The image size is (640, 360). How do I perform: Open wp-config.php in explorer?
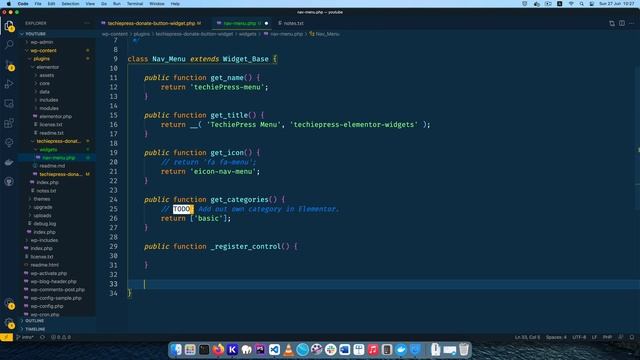[x=47, y=306]
